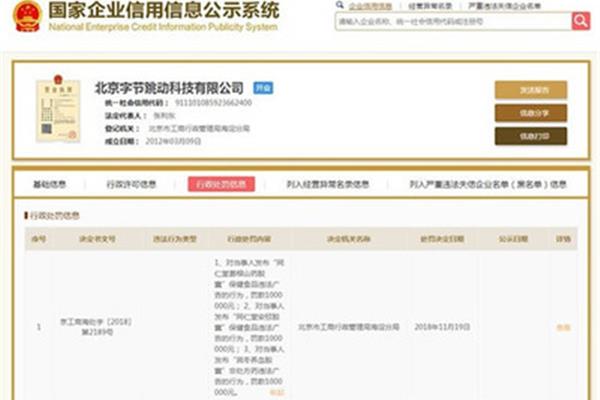Image resolution: width=600 pixels, height=400 pixels.
Task: Click the National Enterprise Credit Information Publicity System subtitle
Action: [163, 27]
